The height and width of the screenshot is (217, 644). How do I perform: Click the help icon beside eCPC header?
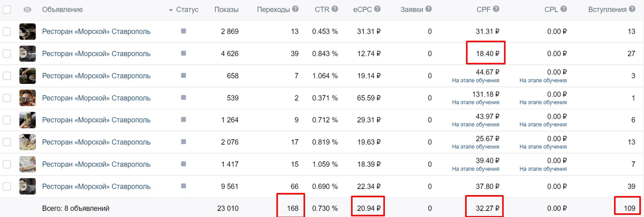[x=378, y=9]
